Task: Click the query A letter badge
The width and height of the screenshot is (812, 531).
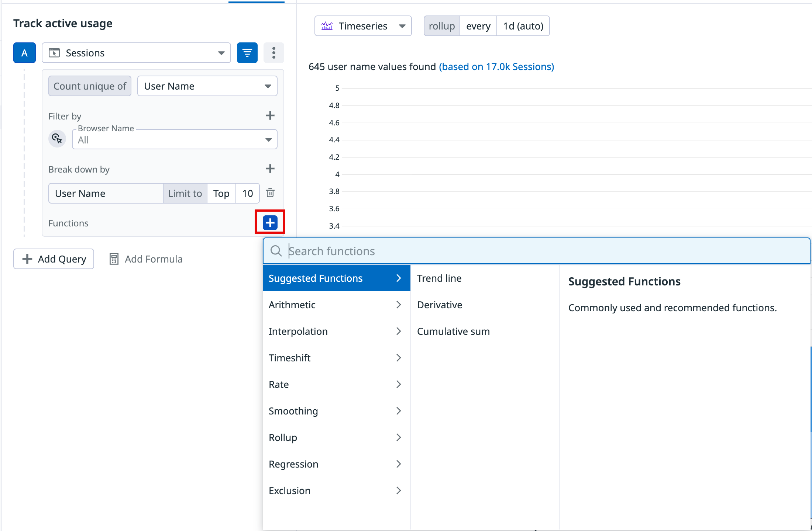Action: tap(24, 53)
